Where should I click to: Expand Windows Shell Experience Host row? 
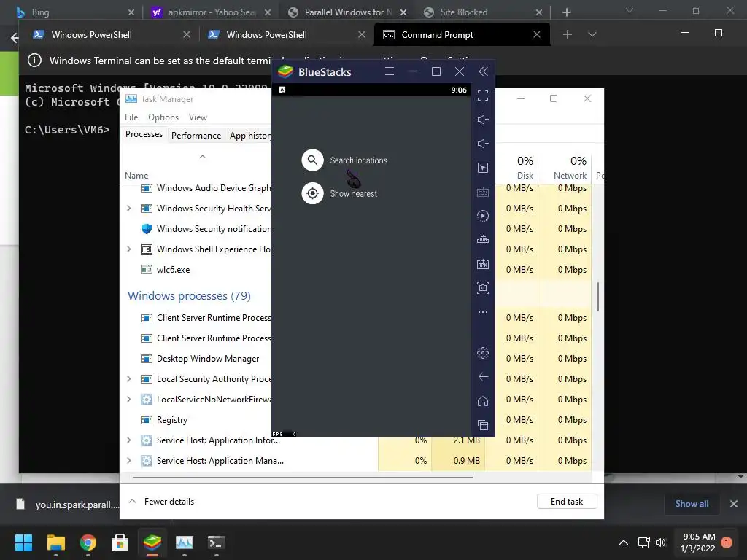pos(128,249)
